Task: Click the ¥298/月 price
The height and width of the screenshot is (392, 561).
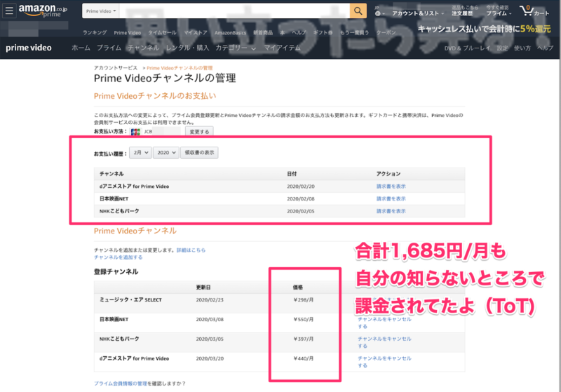Action: (x=304, y=300)
